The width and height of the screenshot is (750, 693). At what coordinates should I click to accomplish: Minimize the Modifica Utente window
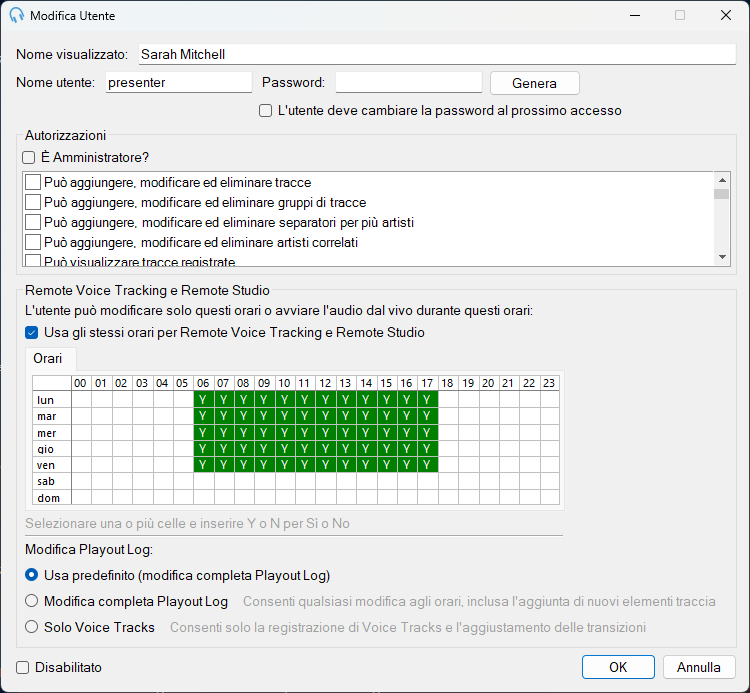coord(635,15)
